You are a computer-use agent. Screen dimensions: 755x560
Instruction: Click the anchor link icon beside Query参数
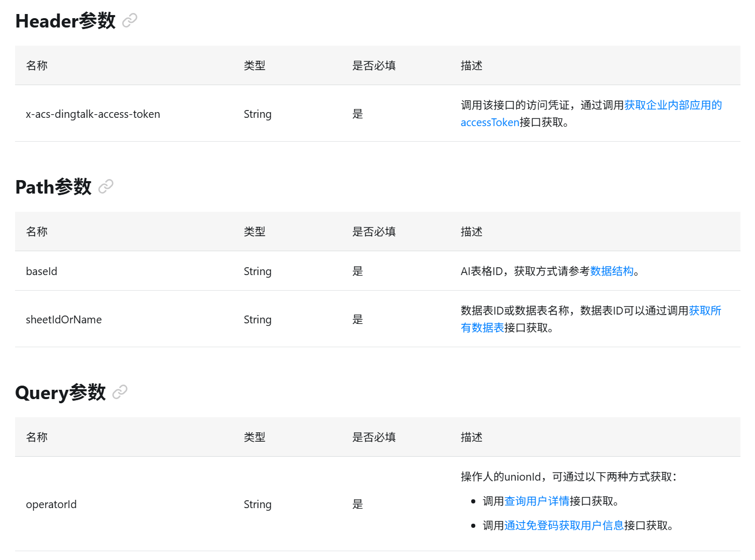120,392
